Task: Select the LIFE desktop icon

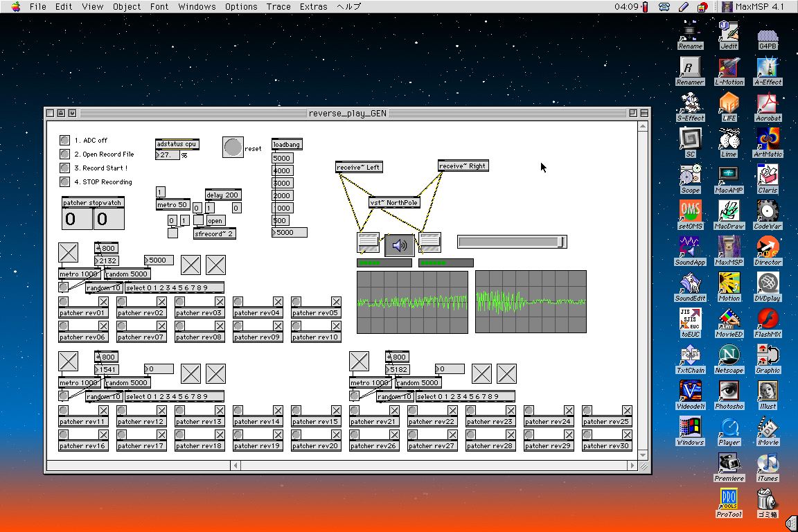Action: tap(729, 107)
